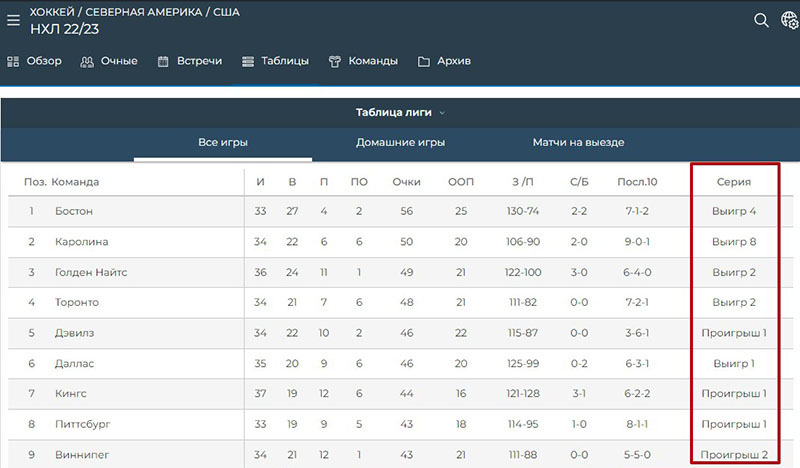Open the Бостон team row
The height and width of the screenshot is (468, 800).
pos(73,211)
